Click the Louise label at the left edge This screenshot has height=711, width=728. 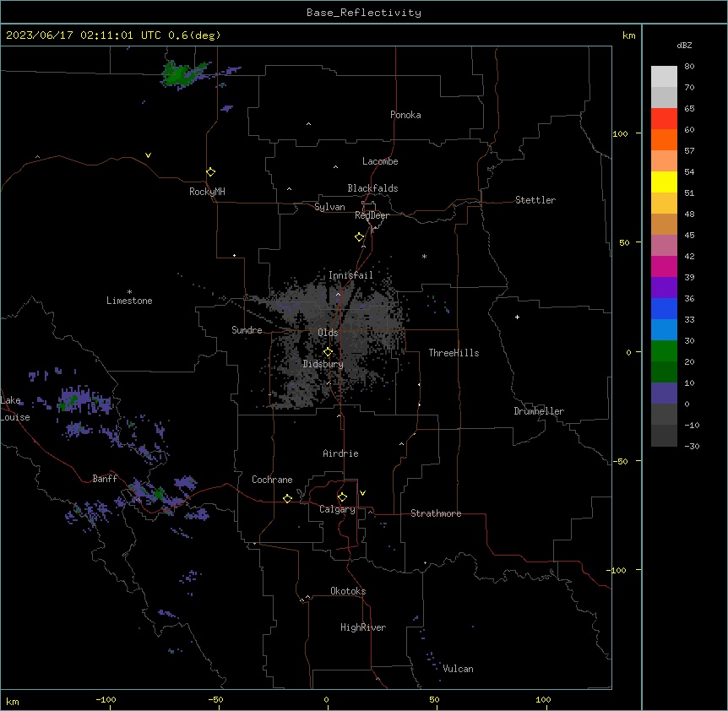(15, 417)
